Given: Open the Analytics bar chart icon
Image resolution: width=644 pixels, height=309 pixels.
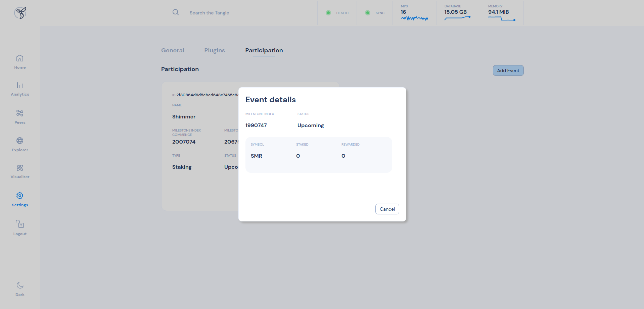Looking at the screenshot, I should coord(20,85).
